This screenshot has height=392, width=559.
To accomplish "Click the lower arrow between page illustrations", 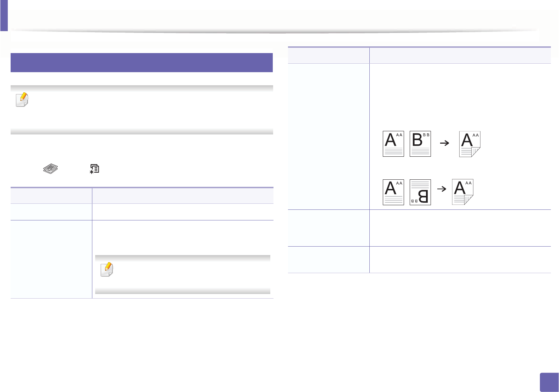I will 442,189.
